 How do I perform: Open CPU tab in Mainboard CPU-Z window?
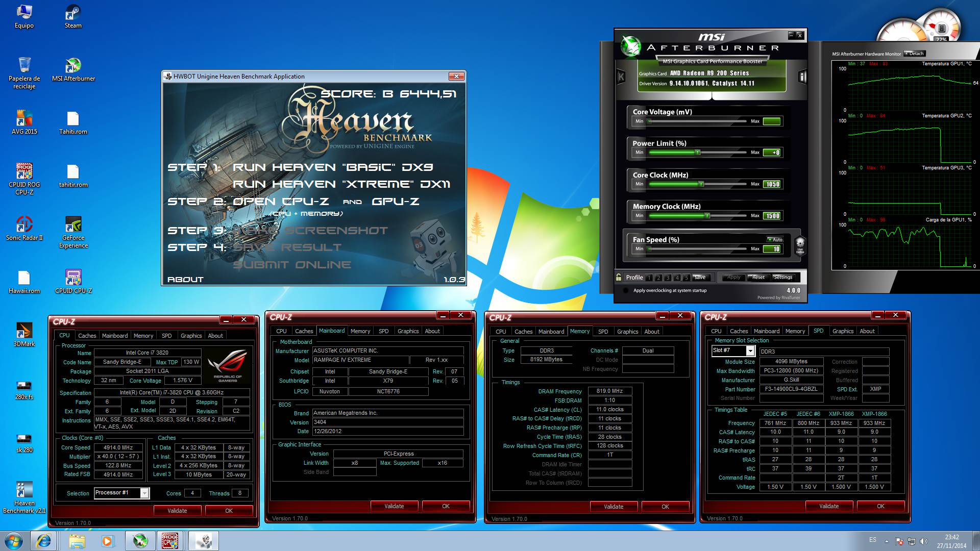[x=281, y=331]
